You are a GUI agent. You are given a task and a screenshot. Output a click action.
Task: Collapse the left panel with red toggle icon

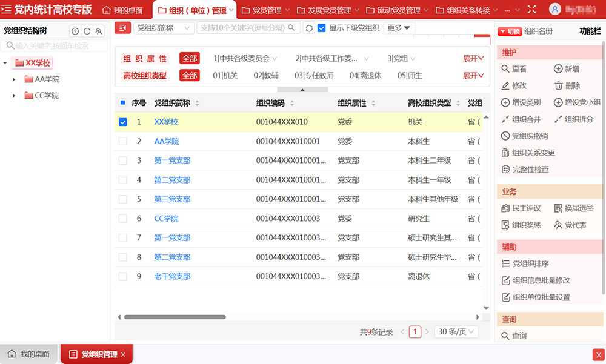click(x=122, y=28)
